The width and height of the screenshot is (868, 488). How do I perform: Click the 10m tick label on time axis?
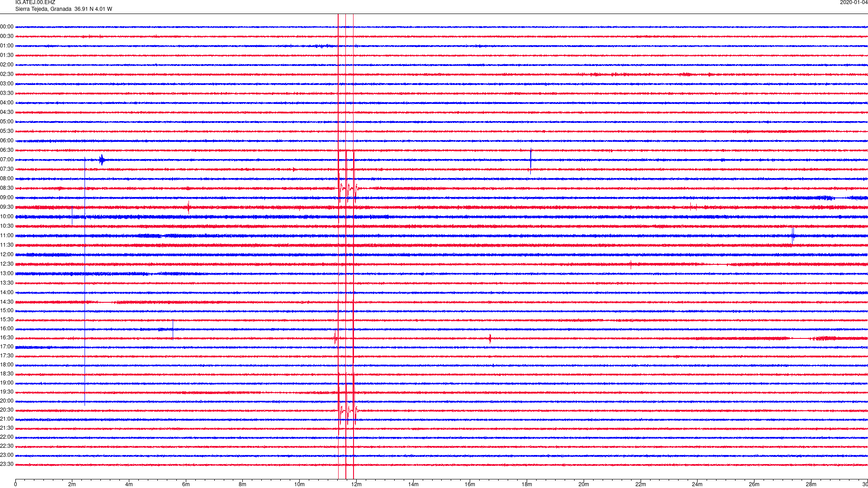coord(299,484)
